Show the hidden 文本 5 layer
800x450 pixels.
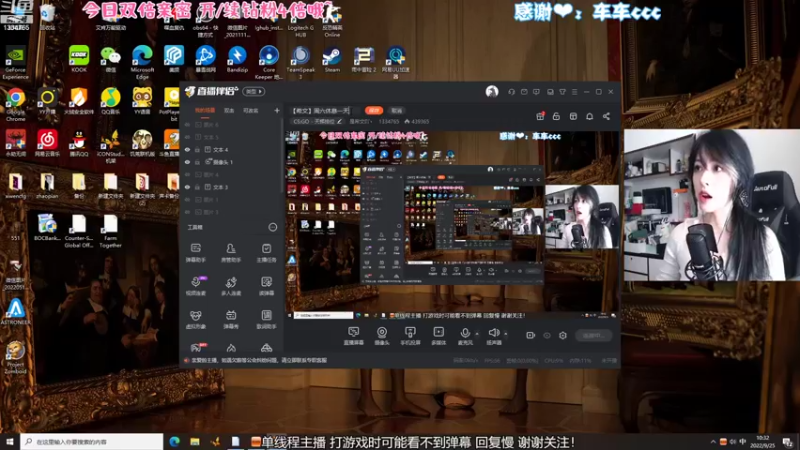187,137
